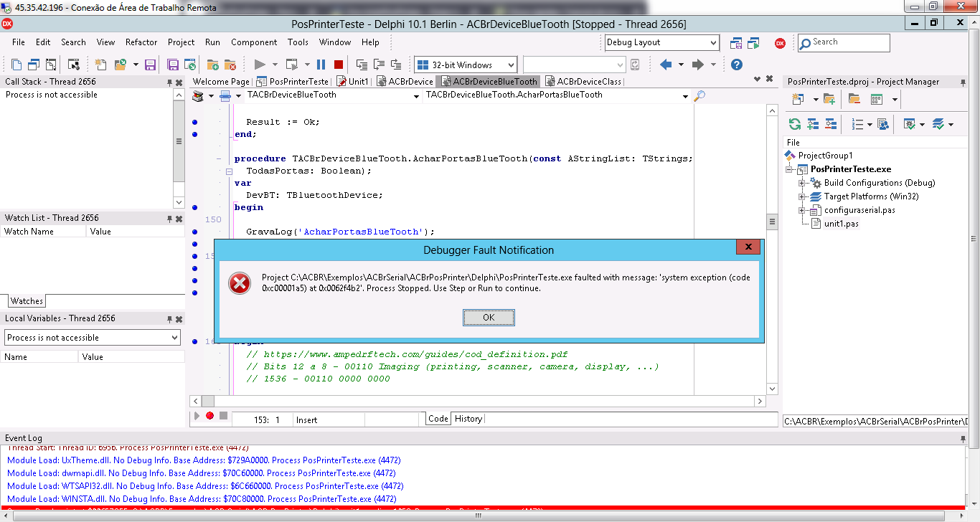The width and height of the screenshot is (980, 522).
Task: Toggle breakpoint on 'Result := Ok;' line
Action: coord(194,122)
